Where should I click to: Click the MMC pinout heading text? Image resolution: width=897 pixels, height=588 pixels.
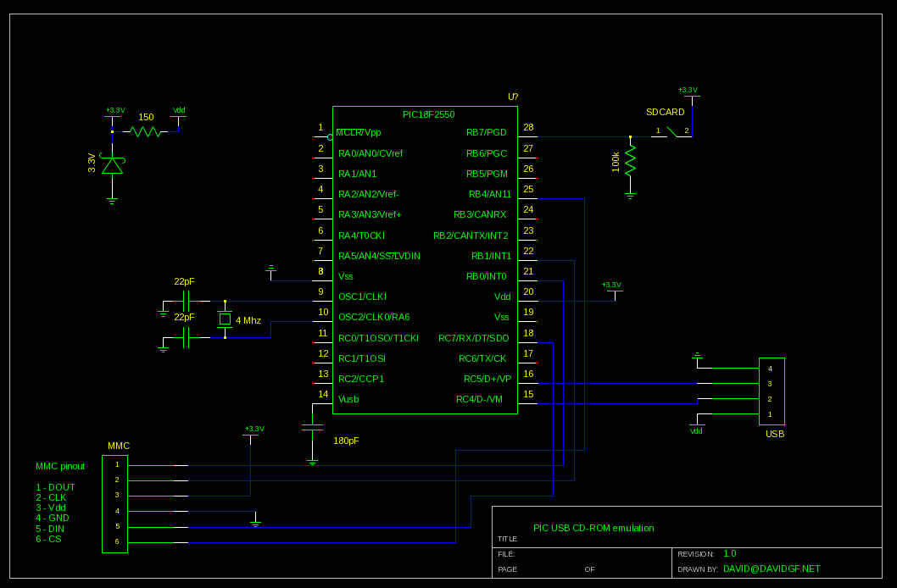pyautogui.click(x=60, y=467)
